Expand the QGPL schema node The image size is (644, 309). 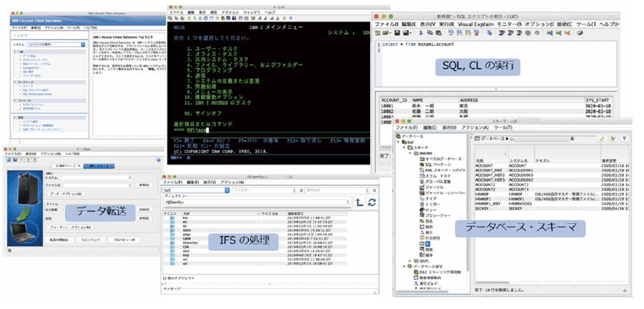[409, 260]
